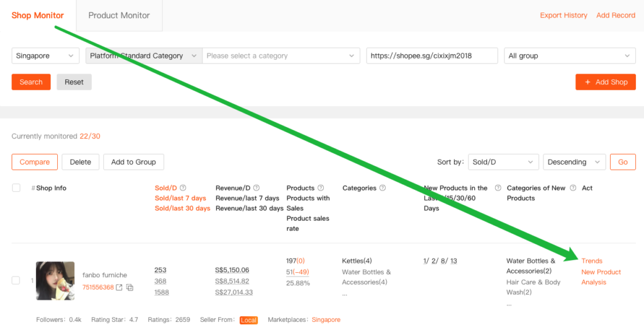644x335 pixels.
Task: Click the fanbo furniche shop avatar thumbnail
Action: [x=55, y=280]
